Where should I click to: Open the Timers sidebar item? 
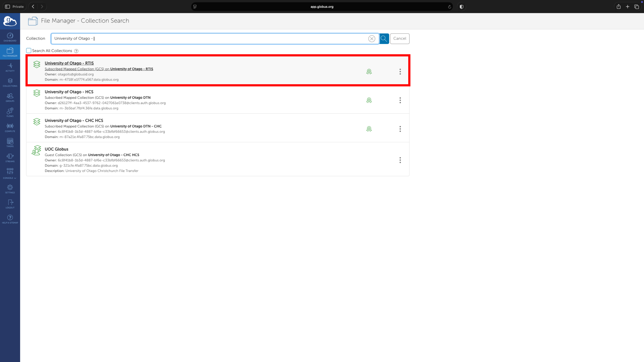tap(10, 143)
